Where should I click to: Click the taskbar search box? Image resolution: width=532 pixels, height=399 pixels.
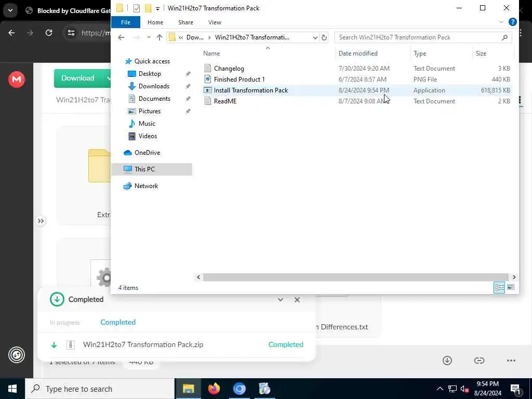[x=100, y=389]
